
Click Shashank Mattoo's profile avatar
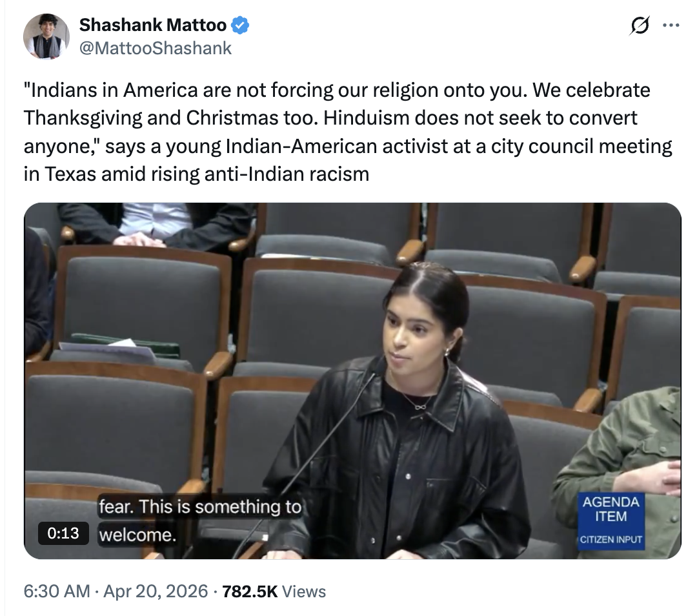46,36
